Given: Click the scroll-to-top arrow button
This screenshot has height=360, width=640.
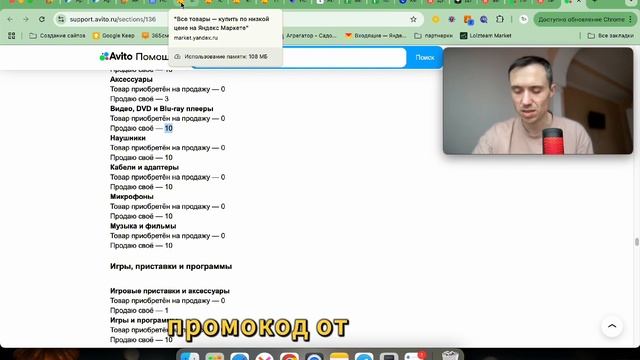Looking at the screenshot, I should click(612, 326).
